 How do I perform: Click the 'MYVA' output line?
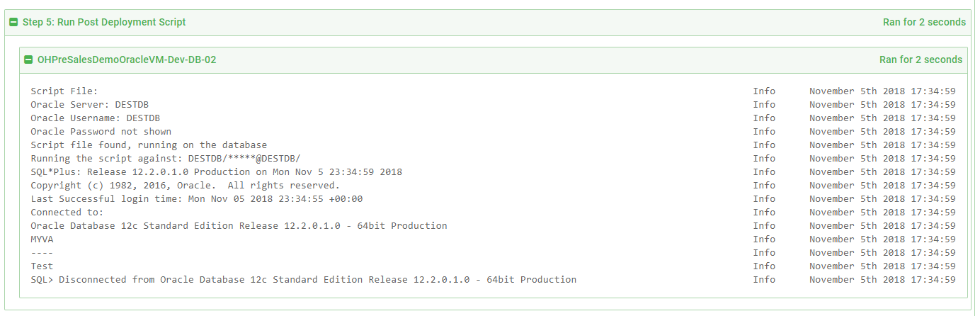(42, 239)
